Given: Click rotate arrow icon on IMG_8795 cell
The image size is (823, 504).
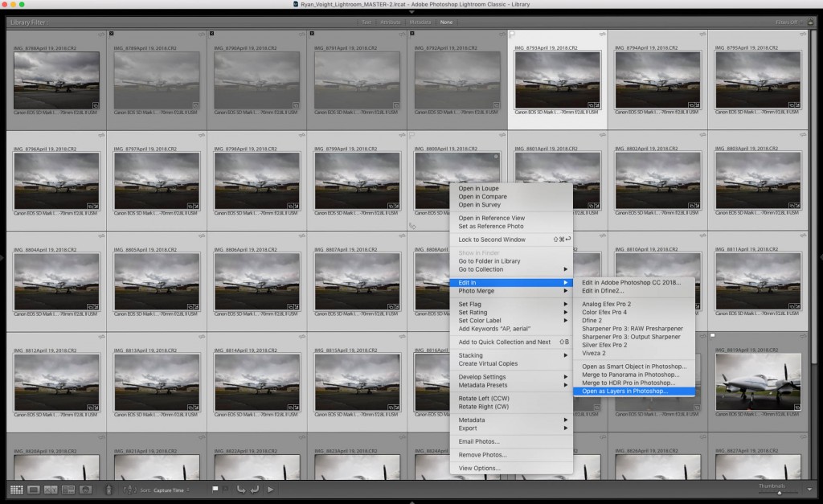Looking at the screenshot, I should pyautogui.click(x=803, y=34).
